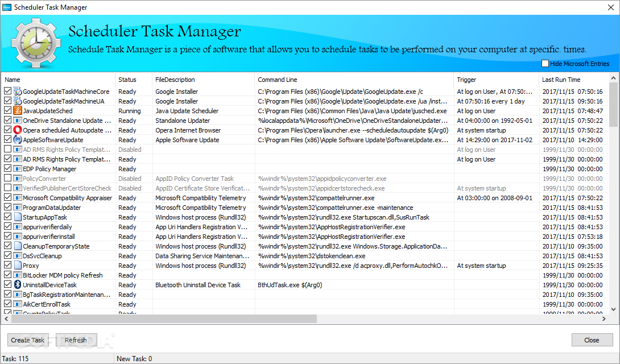Screen dimensions: 620x364
Task: Click the Microsoft Compatibility Appraiser icon
Action: pyautogui.click(x=18, y=198)
